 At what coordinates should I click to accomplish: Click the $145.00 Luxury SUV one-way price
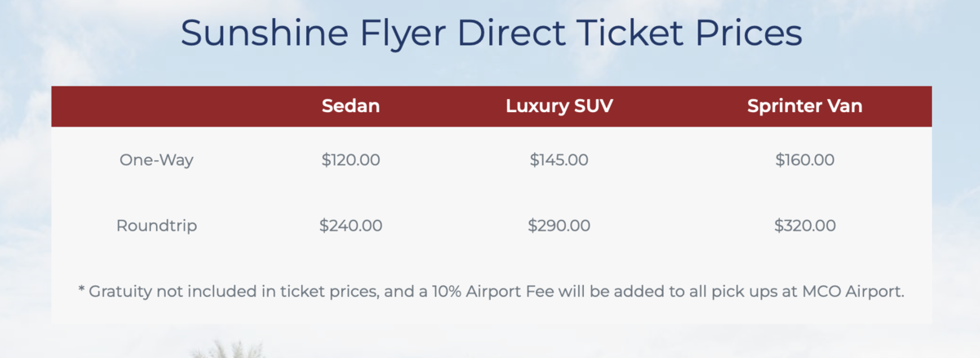pos(559,160)
